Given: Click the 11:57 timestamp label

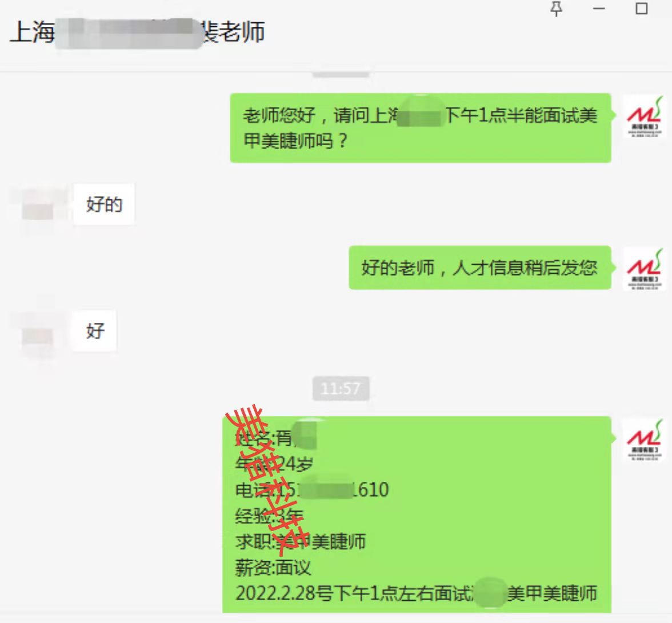Looking at the screenshot, I should click(x=341, y=389).
